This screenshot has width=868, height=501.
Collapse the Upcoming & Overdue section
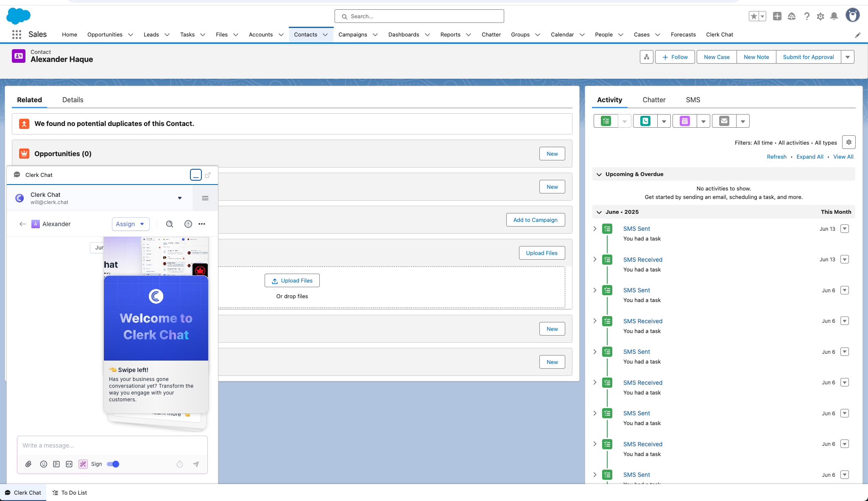(599, 174)
